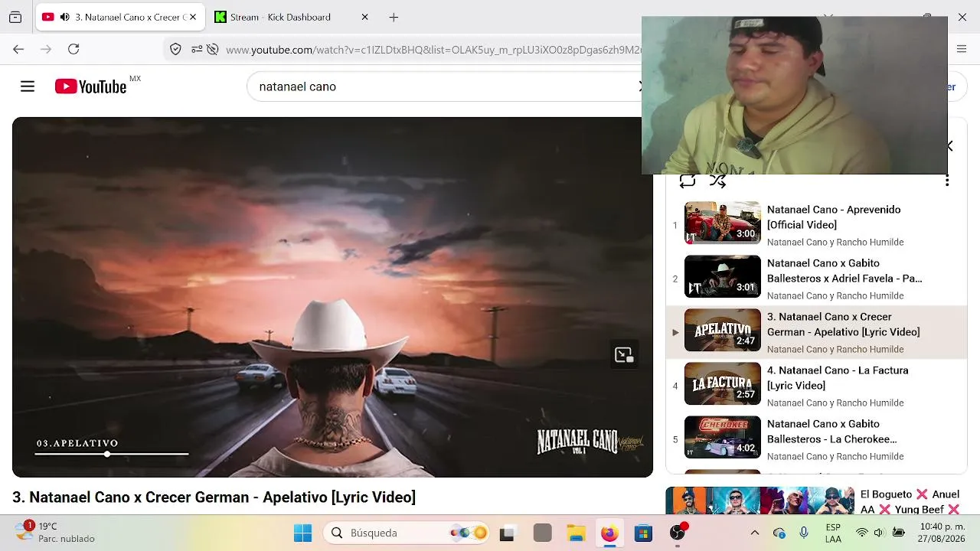Open File Explorer from the taskbar
This screenshot has height=551, width=980.
pos(576,533)
